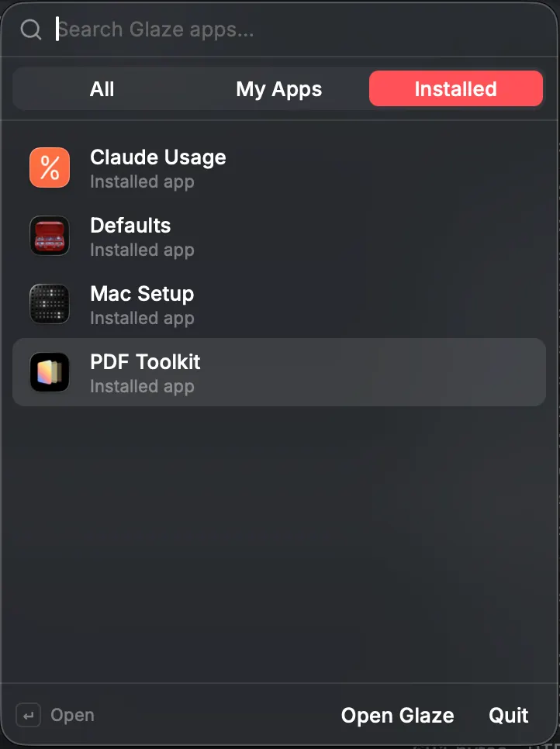This screenshot has height=749, width=560.
Task: Click the return key icon beside Open
Action: (x=28, y=716)
